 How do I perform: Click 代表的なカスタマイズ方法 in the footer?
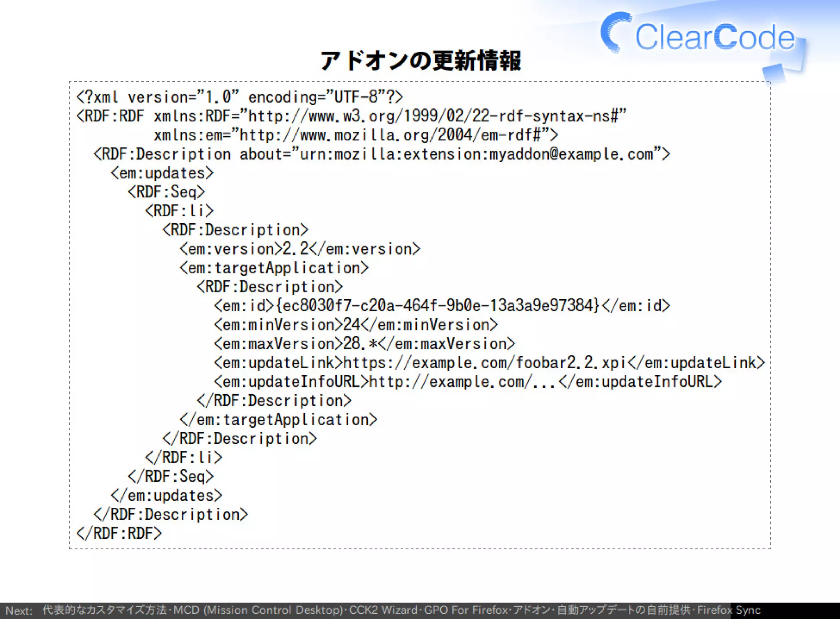click(x=104, y=610)
